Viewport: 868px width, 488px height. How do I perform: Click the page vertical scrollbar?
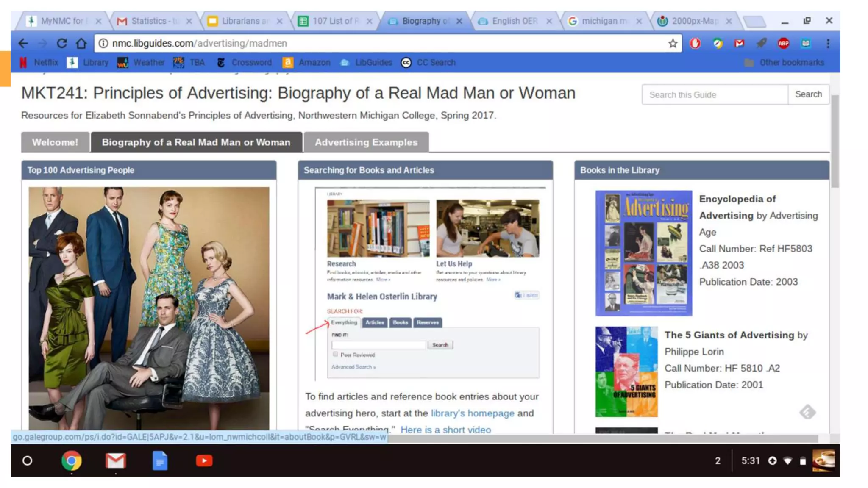835,141
